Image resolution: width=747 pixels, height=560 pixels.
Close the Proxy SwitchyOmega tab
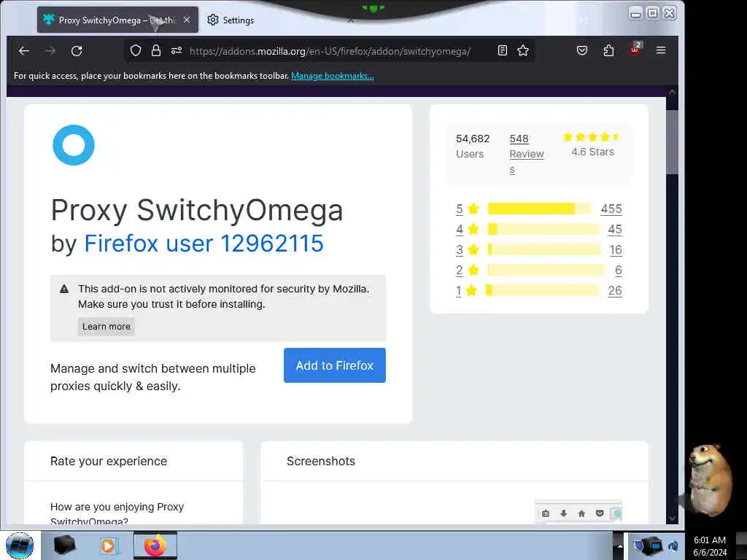click(187, 20)
